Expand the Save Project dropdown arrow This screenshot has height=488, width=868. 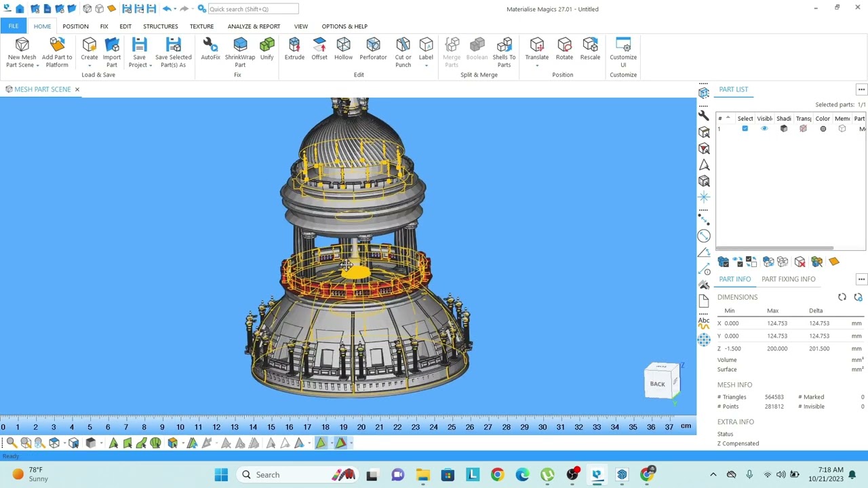pyautogui.click(x=151, y=65)
